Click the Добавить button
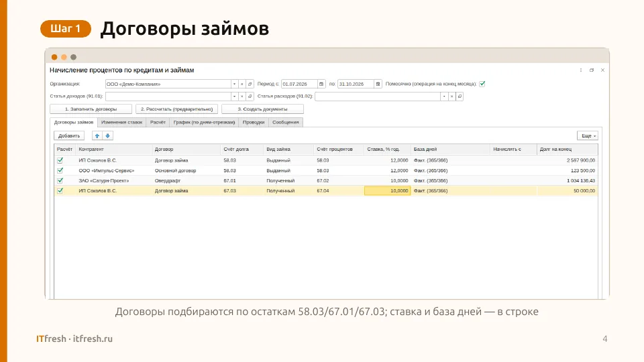 (69, 136)
